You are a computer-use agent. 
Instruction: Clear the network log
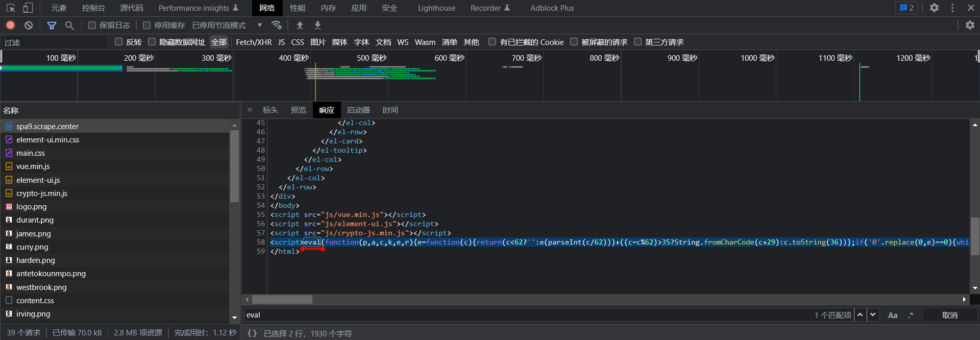point(29,25)
